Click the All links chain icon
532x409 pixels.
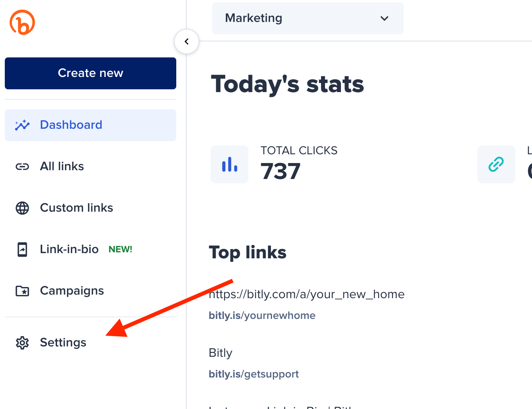pos(22,167)
